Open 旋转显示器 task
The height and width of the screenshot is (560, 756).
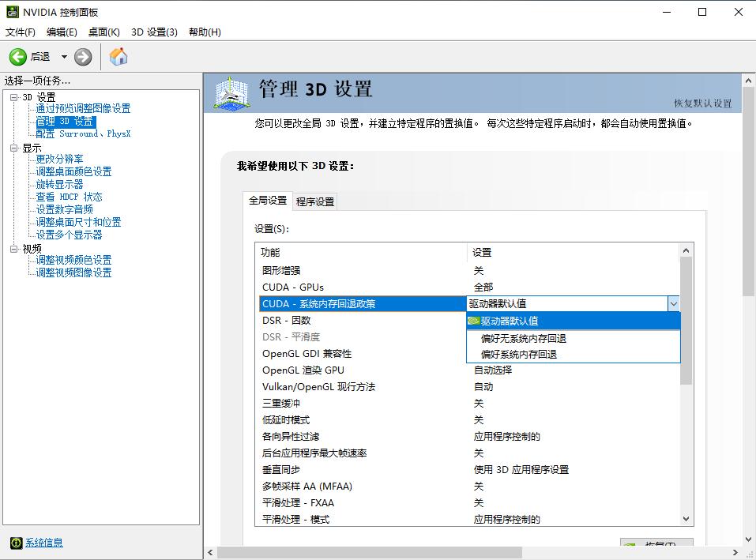coord(59,184)
